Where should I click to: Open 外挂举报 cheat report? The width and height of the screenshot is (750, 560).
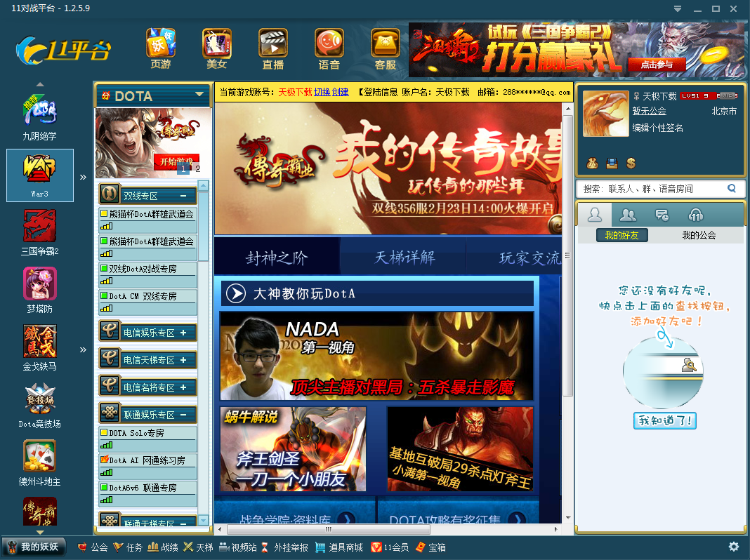click(284, 547)
